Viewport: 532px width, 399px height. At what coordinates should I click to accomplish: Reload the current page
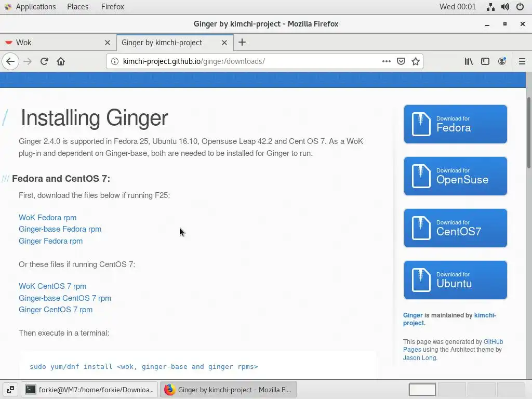pos(44,61)
